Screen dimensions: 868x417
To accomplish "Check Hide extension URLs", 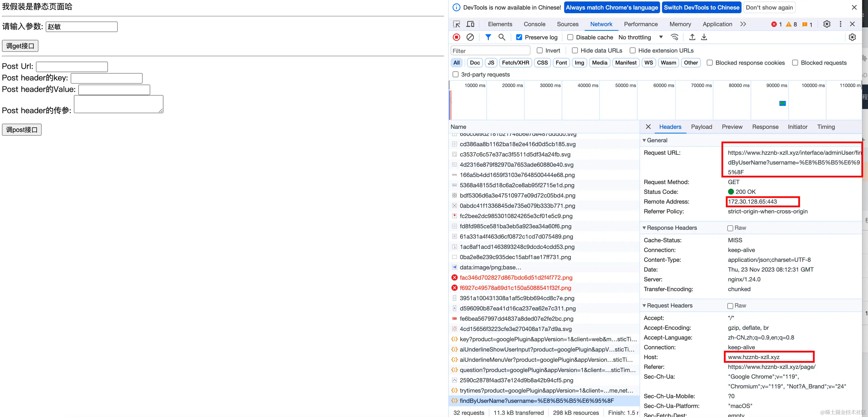I will pyautogui.click(x=632, y=50).
